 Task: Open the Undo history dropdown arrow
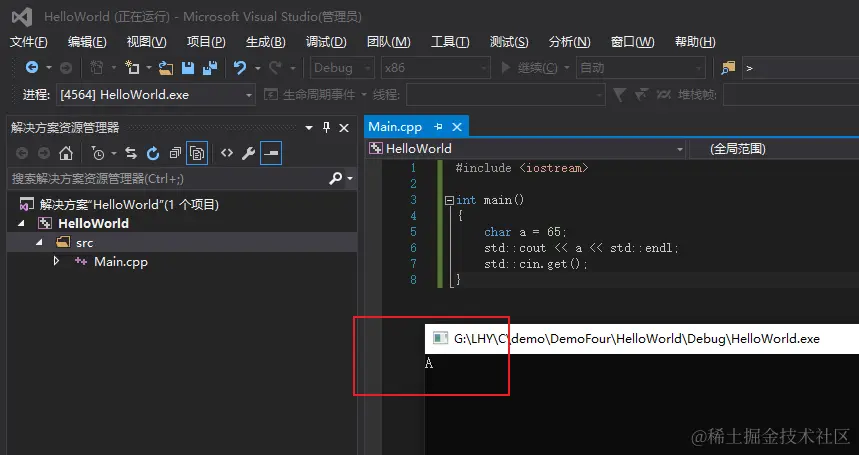(257, 68)
